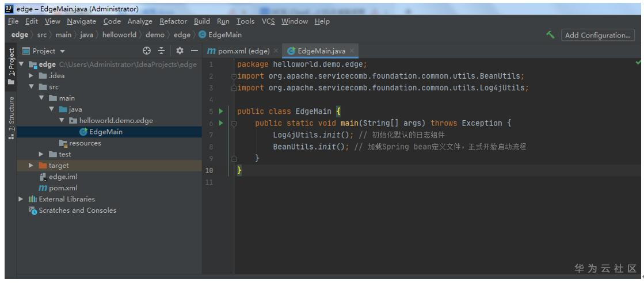Click 'Log4jUtils.init()' on line 7
644x283 pixels.
pyautogui.click(x=310, y=135)
